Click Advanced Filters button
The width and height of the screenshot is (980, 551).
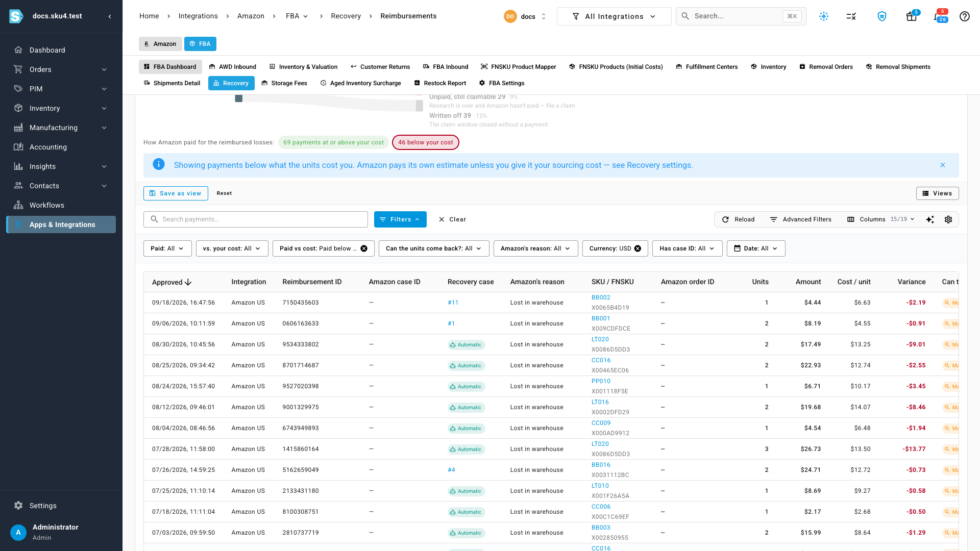pyautogui.click(x=801, y=219)
